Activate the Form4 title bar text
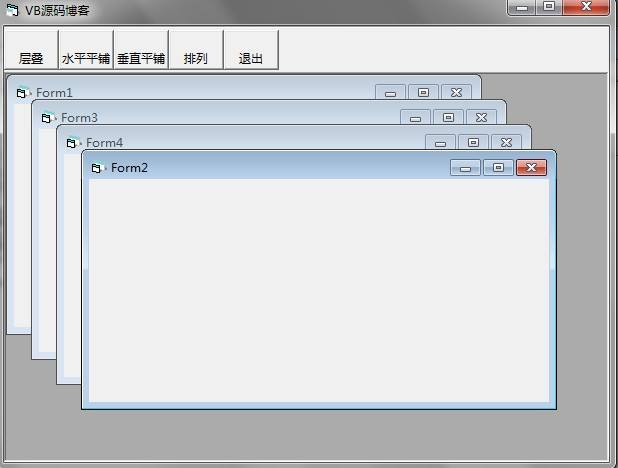Screen dimensions: 618x468 click(104, 143)
